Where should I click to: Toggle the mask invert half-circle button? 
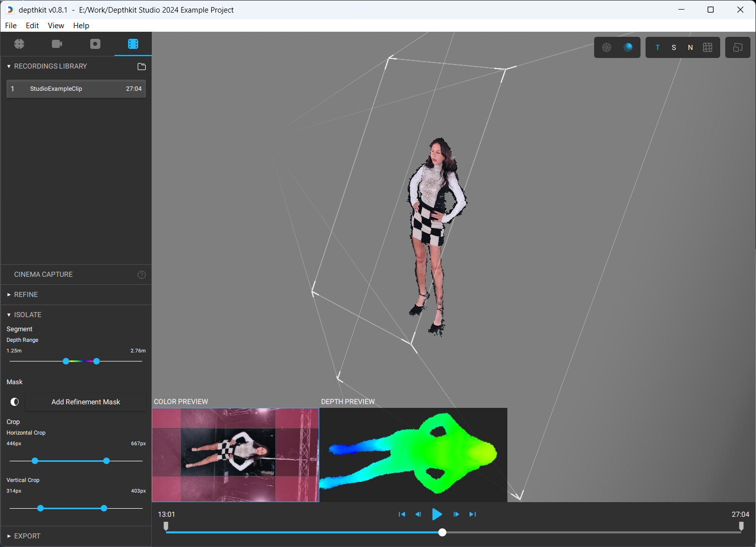click(x=15, y=402)
